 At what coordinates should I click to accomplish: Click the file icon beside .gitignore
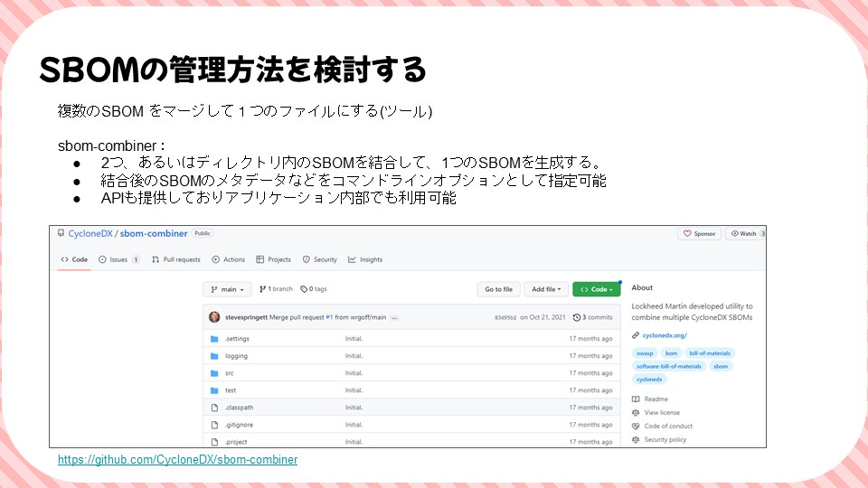[x=214, y=425]
